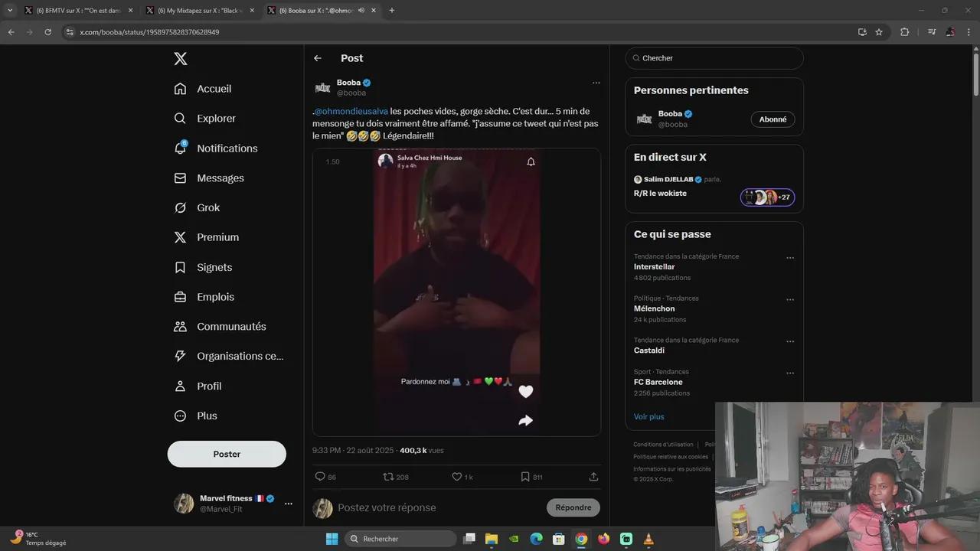Open VLC media player from the taskbar
980x551 pixels.
[x=648, y=539]
